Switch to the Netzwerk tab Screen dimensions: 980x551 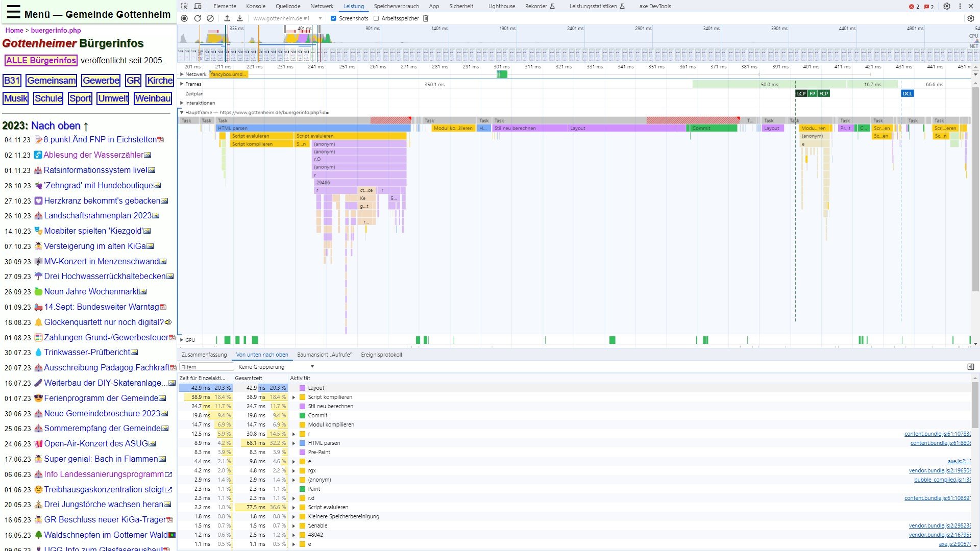click(322, 6)
